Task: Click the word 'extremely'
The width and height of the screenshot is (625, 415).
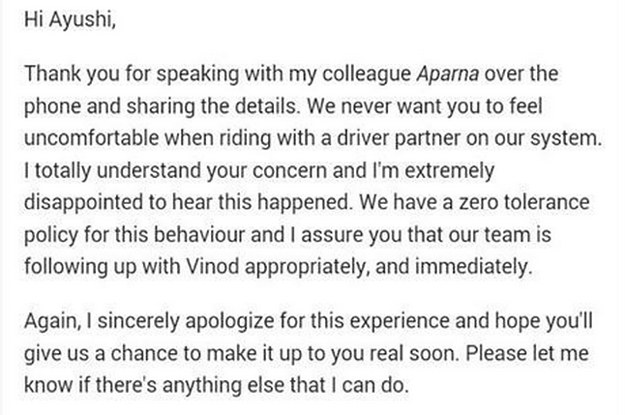Action: tap(450, 170)
